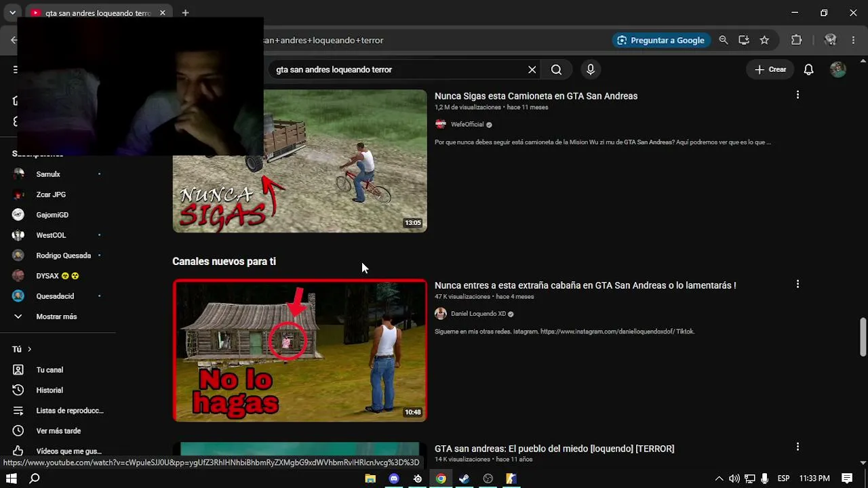Clear the YouTube search box text
Viewport: 868px width, 488px height.
(532, 69)
